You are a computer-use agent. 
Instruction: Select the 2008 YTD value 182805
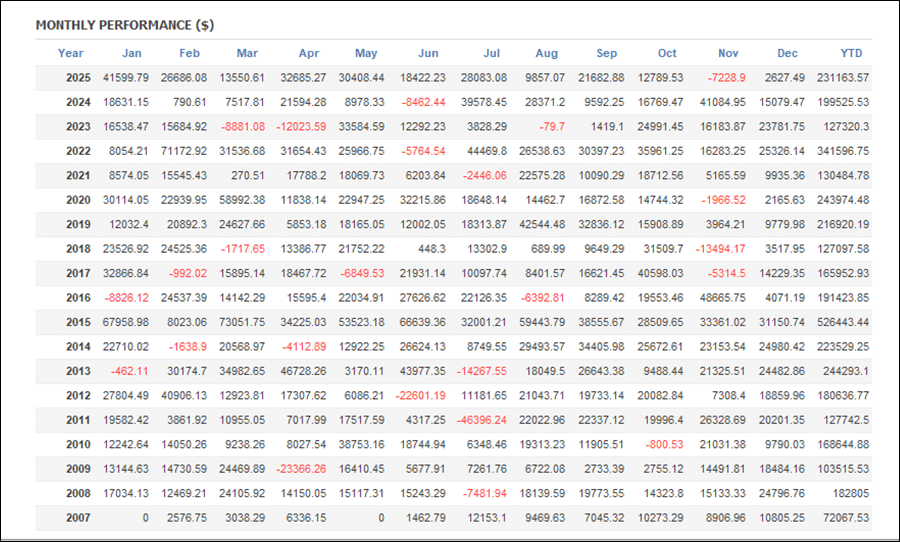click(849, 493)
